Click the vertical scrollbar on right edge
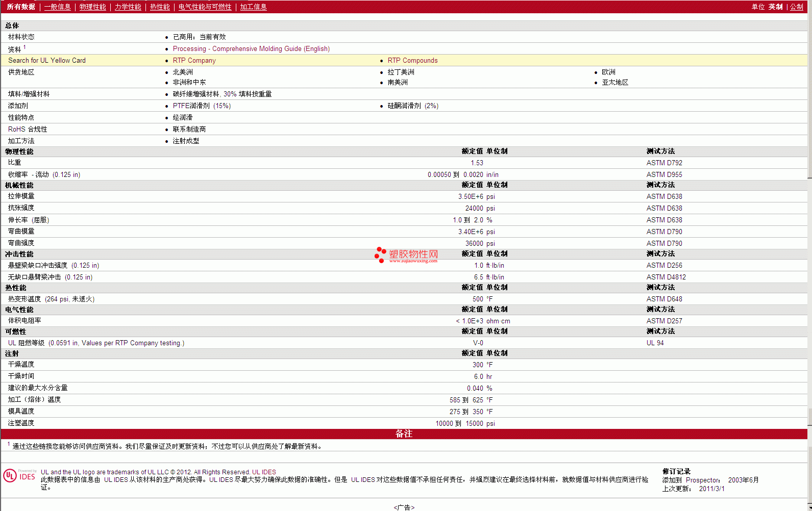Image resolution: width=812 pixels, height=511 pixels. point(809,255)
